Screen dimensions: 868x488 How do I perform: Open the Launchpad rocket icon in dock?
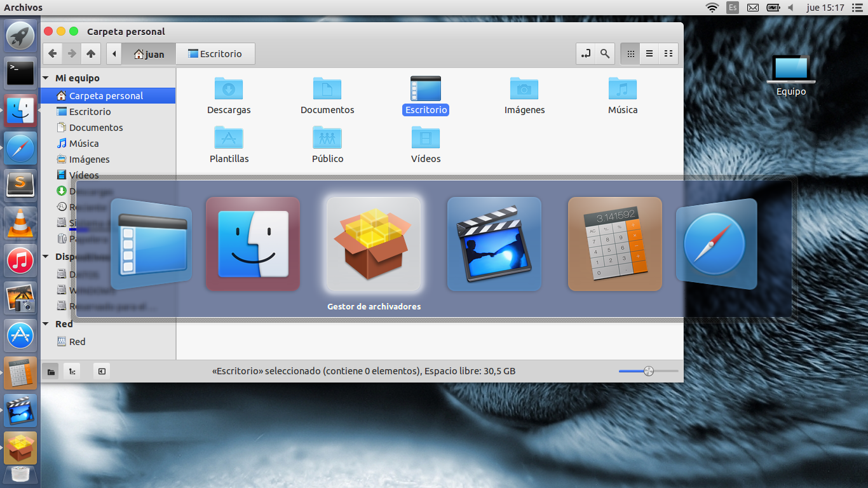pos(20,36)
